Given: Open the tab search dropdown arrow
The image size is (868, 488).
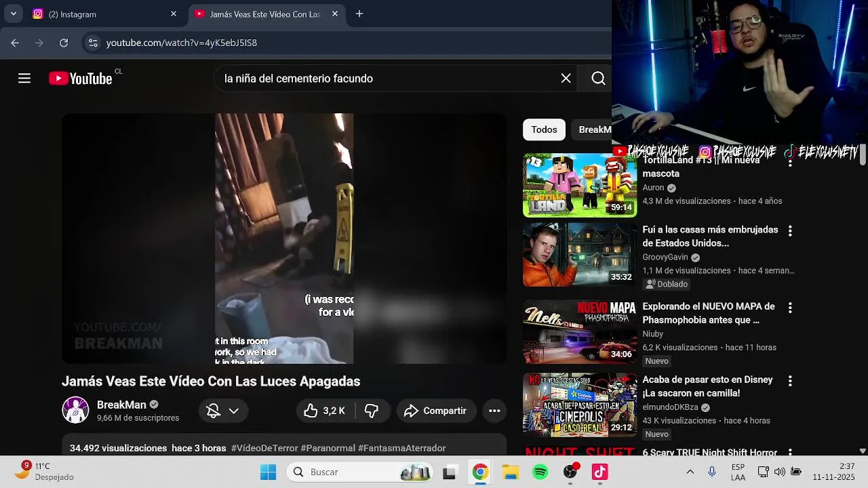Looking at the screenshot, I should click(14, 14).
